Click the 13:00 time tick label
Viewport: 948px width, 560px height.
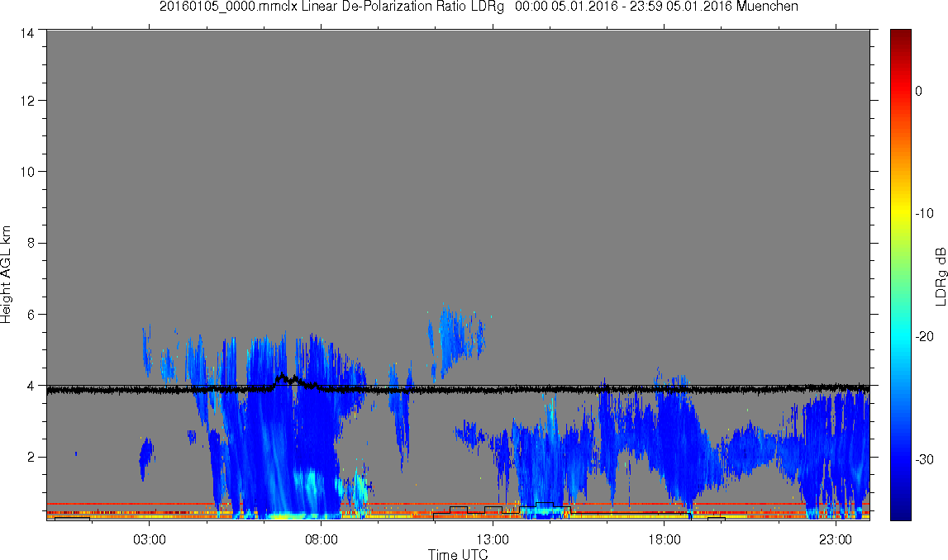point(493,539)
